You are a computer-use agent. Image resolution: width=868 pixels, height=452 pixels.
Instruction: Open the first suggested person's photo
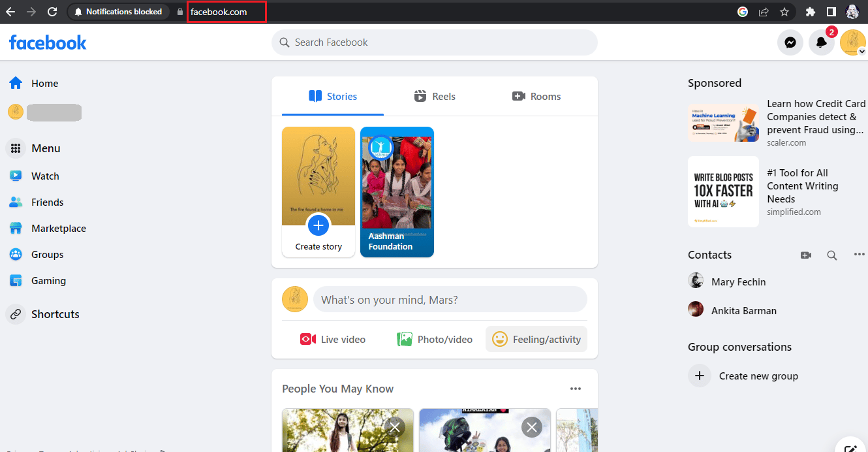pos(348,430)
